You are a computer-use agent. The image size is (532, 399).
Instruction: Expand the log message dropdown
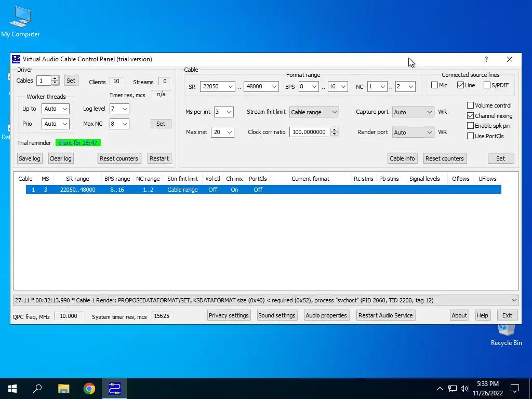tap(514, 300)
